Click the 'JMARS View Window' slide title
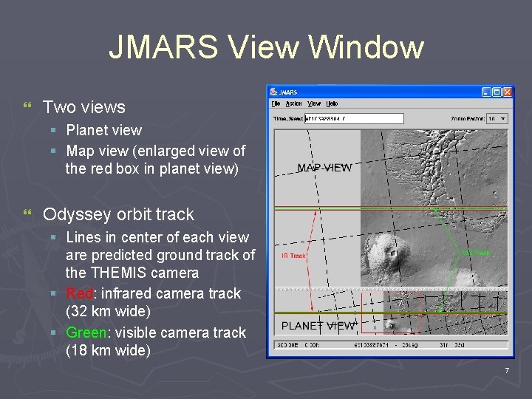 tap(266, 47)
